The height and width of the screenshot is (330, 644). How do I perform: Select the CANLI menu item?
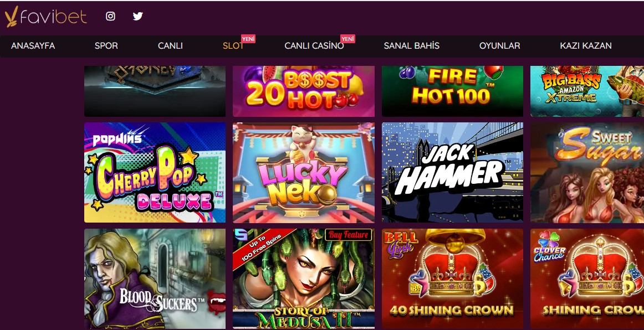[171, 46]
